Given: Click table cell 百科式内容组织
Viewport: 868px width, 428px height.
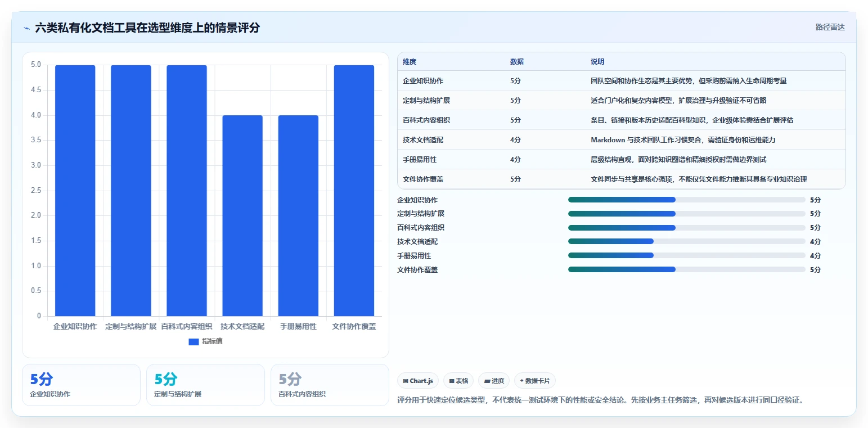Looking at the screenshot, I should pyautogui.click(x=426, y=120).
